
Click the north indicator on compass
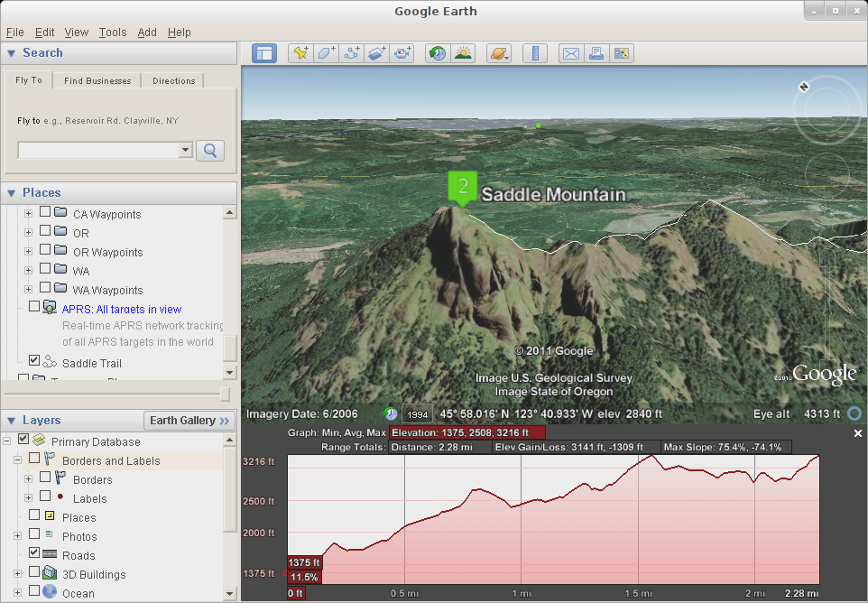(x=804, y=87)
